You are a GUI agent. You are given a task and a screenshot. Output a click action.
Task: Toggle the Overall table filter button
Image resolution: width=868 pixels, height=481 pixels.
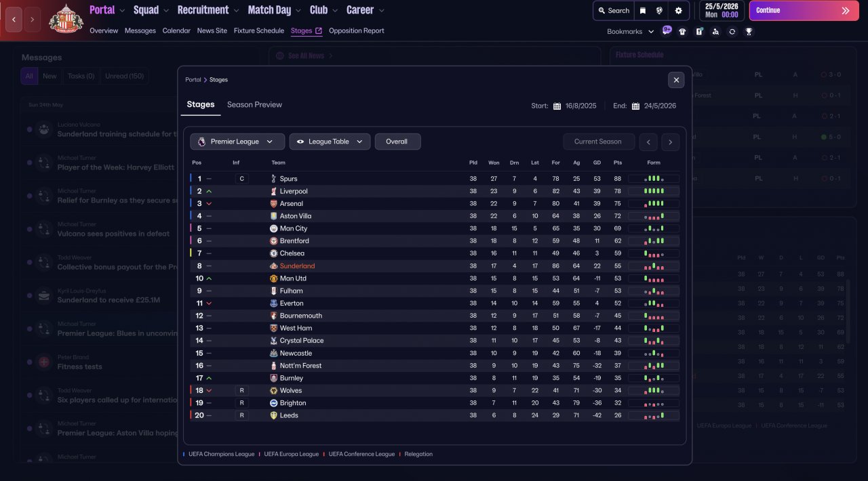(x=397, y=142)
